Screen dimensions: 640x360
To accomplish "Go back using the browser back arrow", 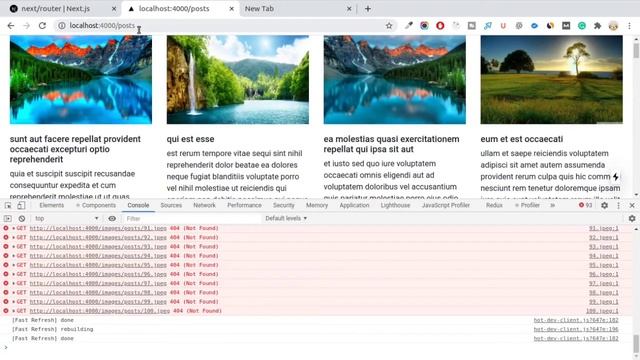I will 11,26.
